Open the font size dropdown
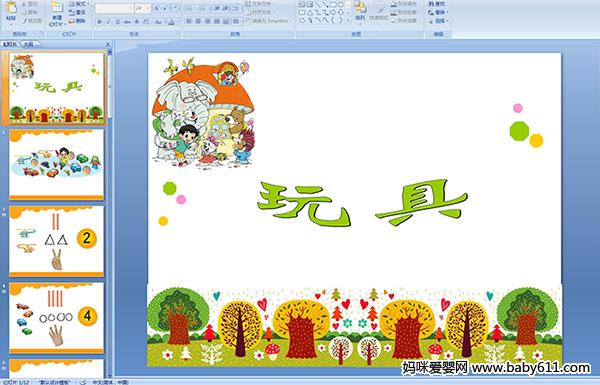Image resolution: width=600 pixels, height=385 pixels. pyautogui.click(x=148, y=8)
